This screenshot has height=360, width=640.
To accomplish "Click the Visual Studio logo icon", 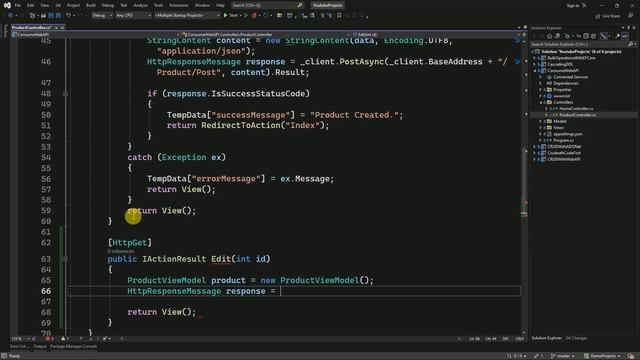I will [7, 5].
